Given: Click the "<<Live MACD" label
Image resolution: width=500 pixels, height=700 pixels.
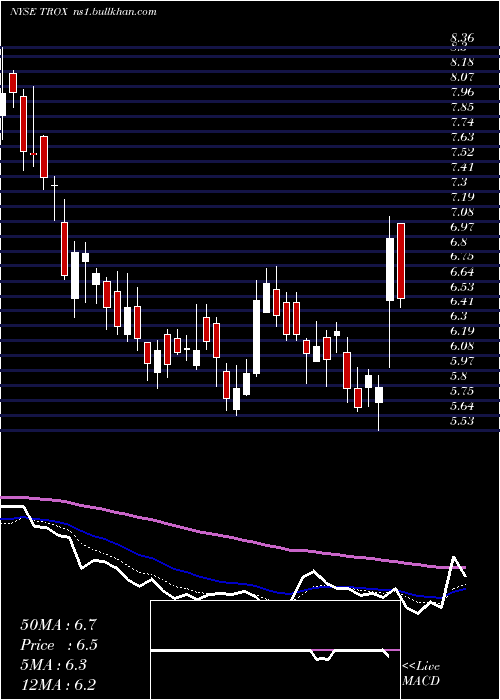Looking at the screenshot, I should (421, 673).
